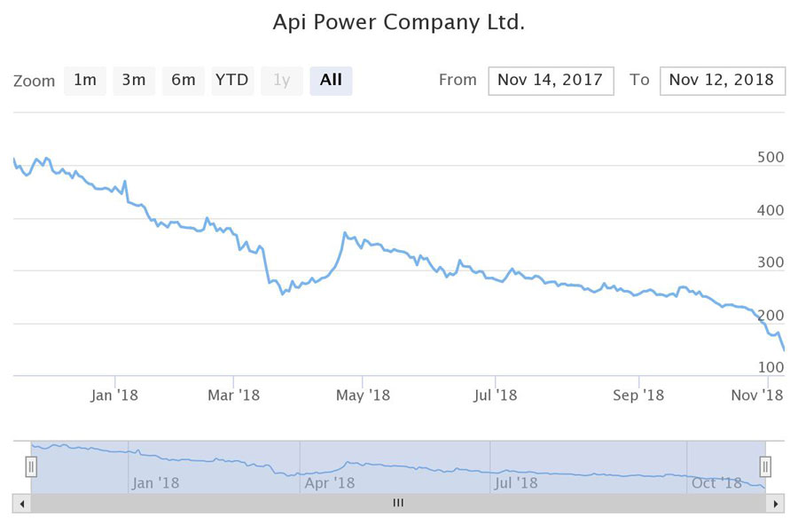
Task: Edit the To date field
Action: click(x=722, y=80)
